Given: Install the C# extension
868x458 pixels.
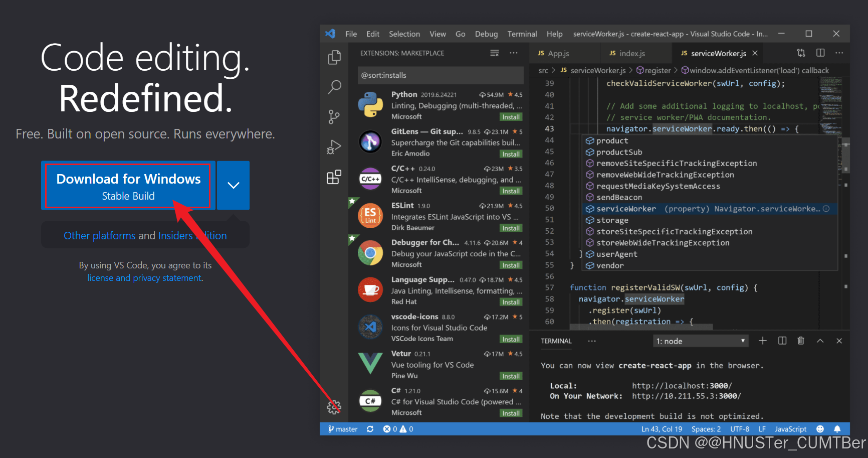Looking at the screenshot, I should [511, 413].
